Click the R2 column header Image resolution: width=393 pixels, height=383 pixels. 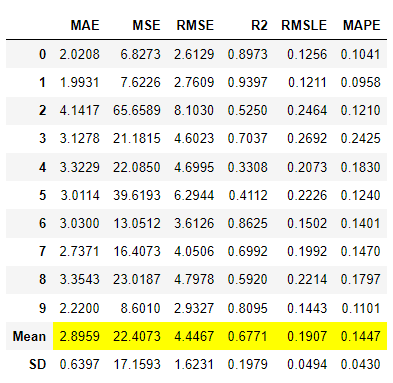coord(259,25)
